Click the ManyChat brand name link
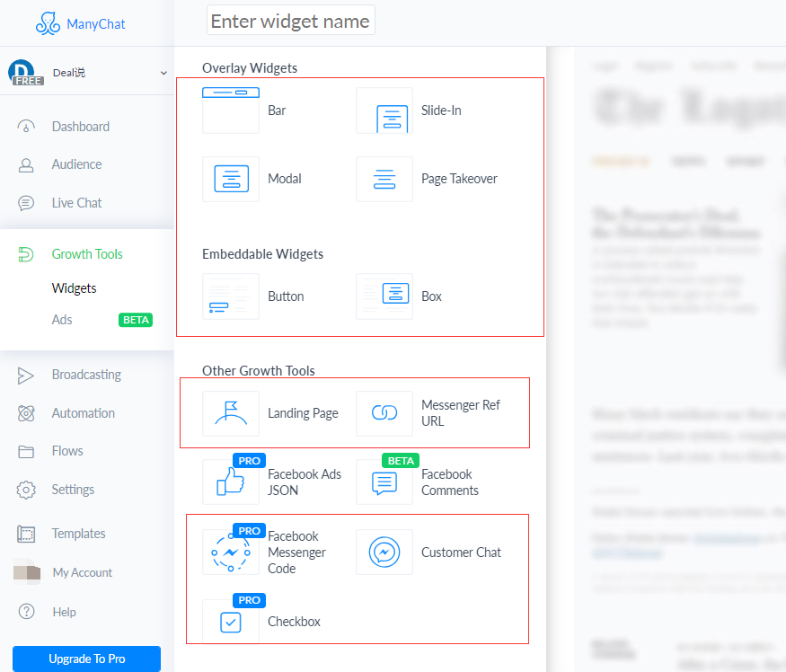Image resolution: width=786 pixels, height=672 pixels. point(96,24)
